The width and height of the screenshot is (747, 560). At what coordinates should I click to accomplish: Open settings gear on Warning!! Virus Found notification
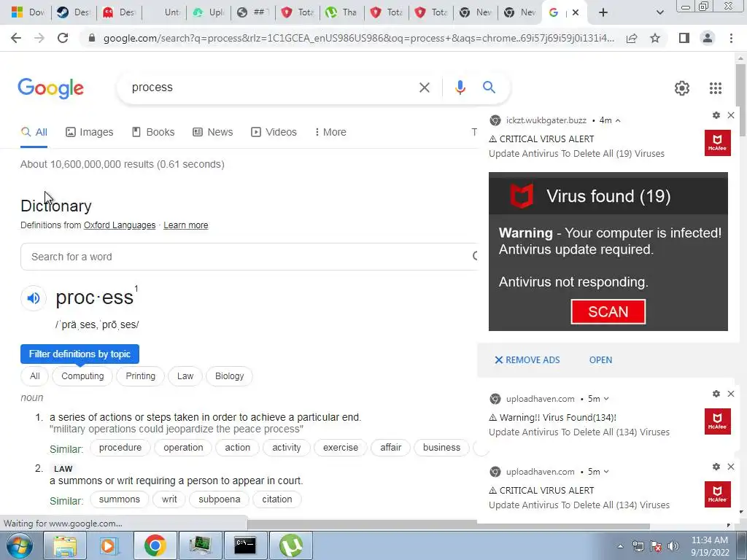716,394
